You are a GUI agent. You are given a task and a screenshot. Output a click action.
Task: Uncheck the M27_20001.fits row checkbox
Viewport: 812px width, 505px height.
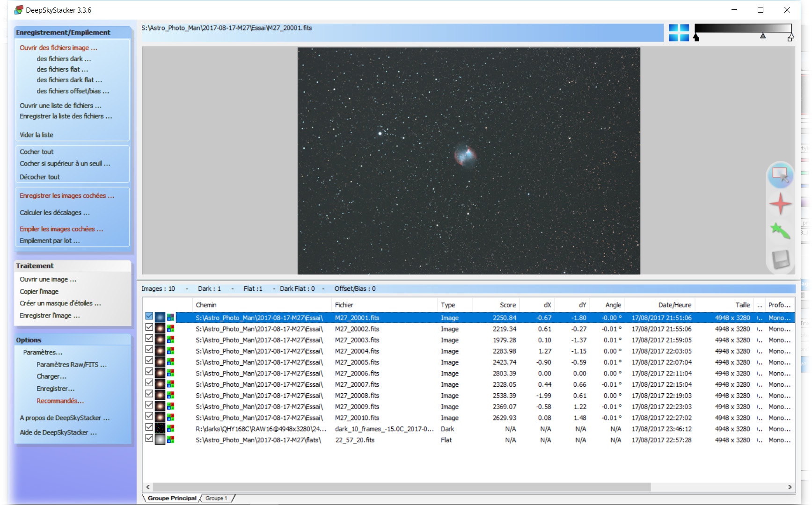click(149, 316)
